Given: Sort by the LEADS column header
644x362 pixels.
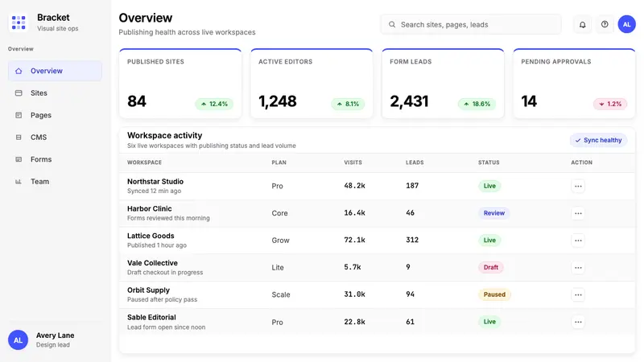Looking at the screenshot, I should pyautogui.click(x=415, y=162).
